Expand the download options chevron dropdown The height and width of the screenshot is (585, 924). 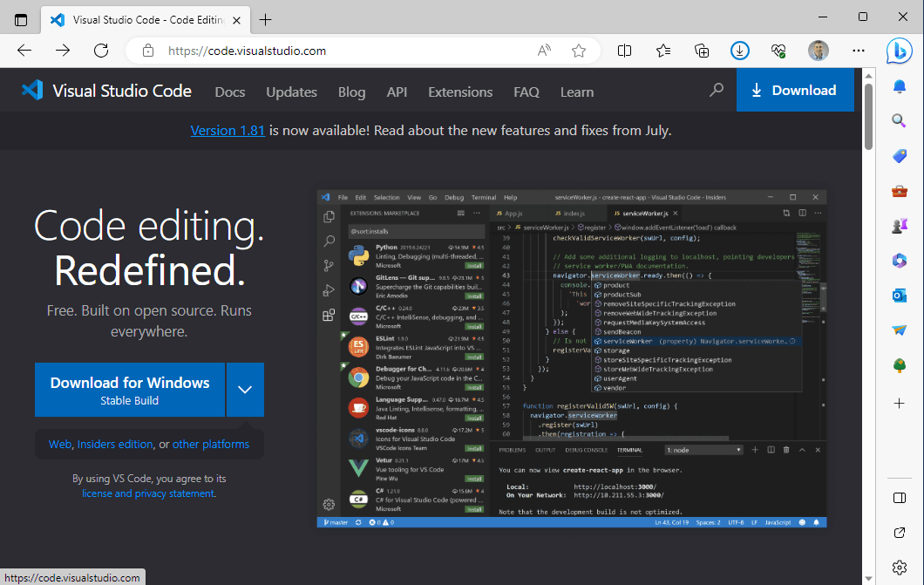pos(245,390)
